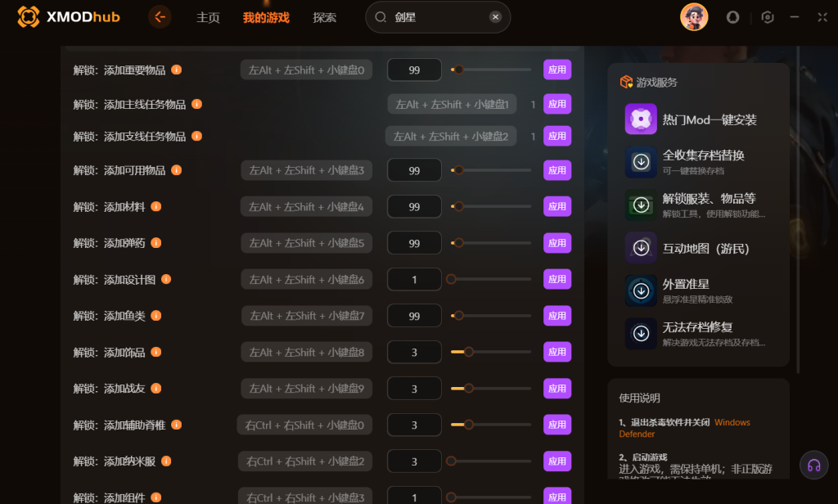Click the 添加鱼类 value field
Viewport: 838px width, 504px height.
414,316
